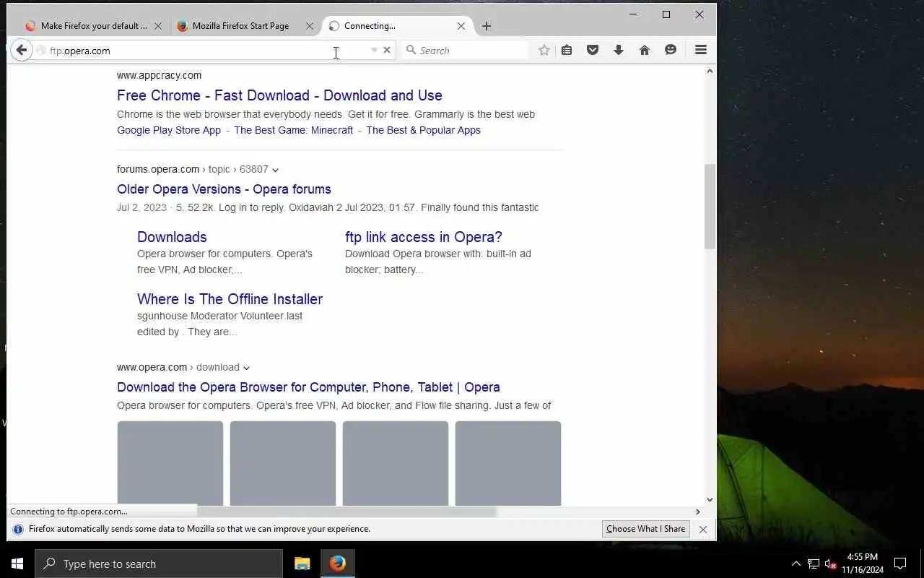This screenshot has height=578, width=924.
Task: Open Google Play Store App link
Action: (169, 130)
